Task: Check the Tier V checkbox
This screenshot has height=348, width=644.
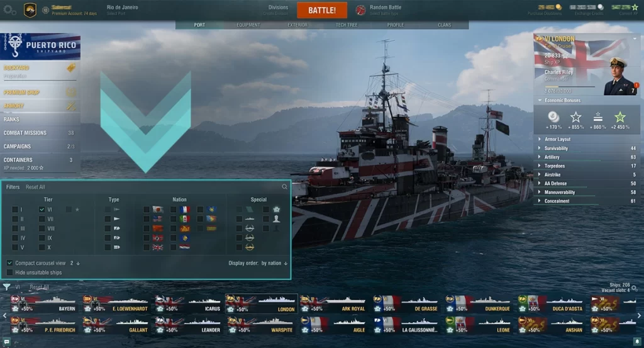Action: pos(15,247)
